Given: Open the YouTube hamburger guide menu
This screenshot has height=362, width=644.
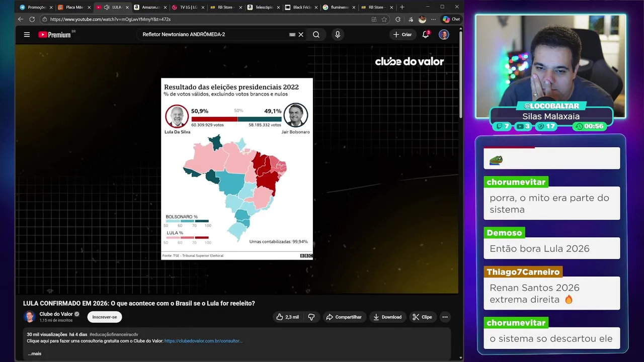Looking at the screenshot, I should 27,35.
